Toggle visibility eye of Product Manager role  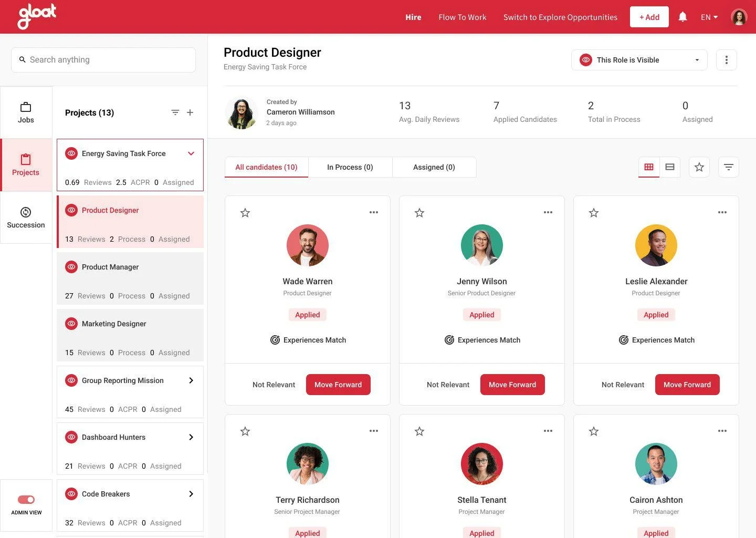(71, 267)
